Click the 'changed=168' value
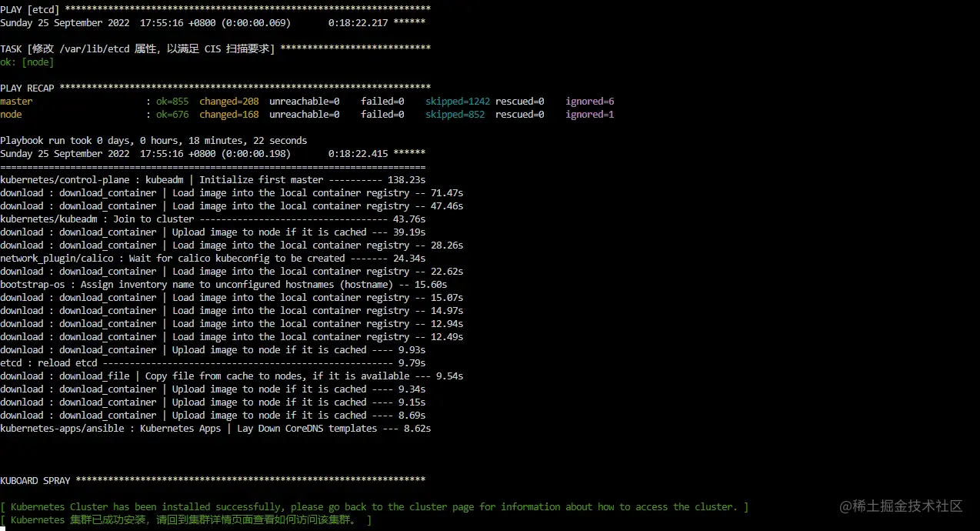This screenshot has height=531, width=980. tap(229, 114)
